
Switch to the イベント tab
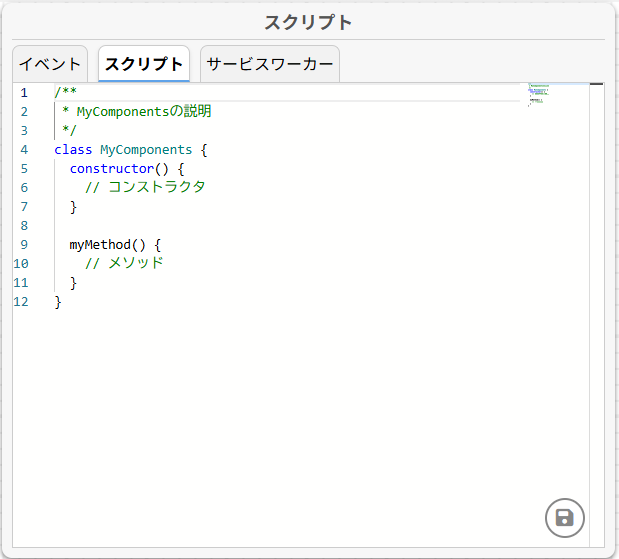click(50, 64)
